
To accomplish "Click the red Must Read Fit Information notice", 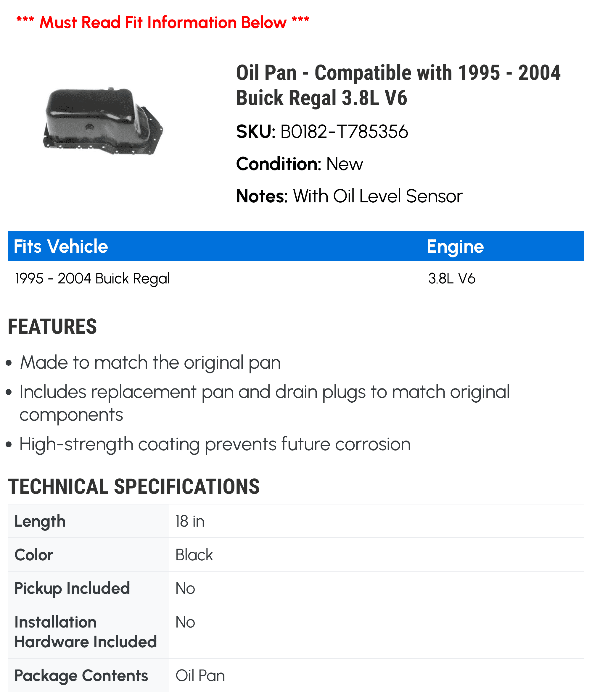I will click(163, 22).
